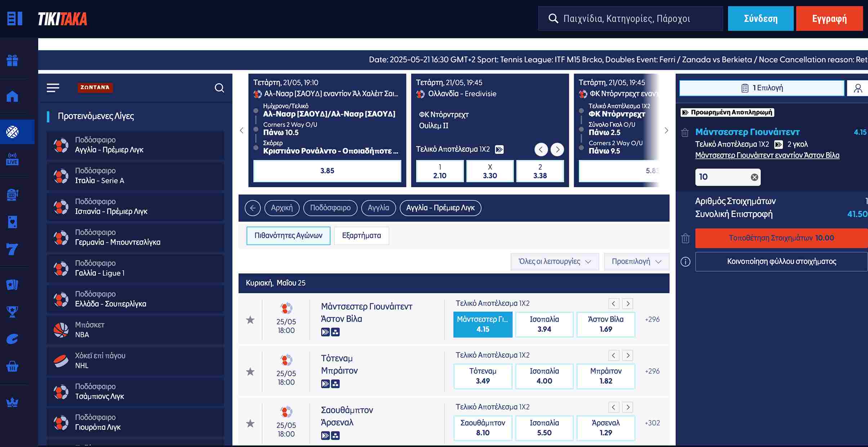This screenshot has width=868, height=447.
Task: Open Αγγλία breadcrumb
Action: (378, 208)
